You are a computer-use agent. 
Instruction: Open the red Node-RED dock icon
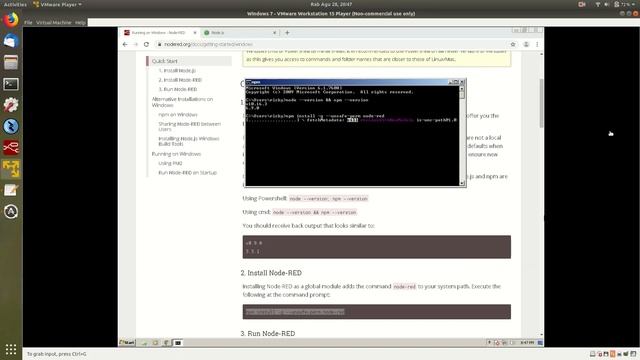coord(11,148)
